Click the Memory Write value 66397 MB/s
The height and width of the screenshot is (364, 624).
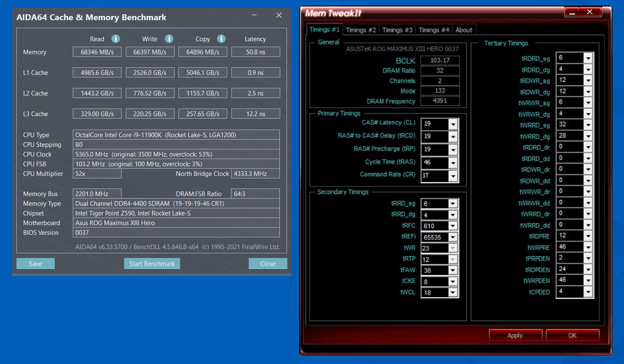click(x=150, y=52)
